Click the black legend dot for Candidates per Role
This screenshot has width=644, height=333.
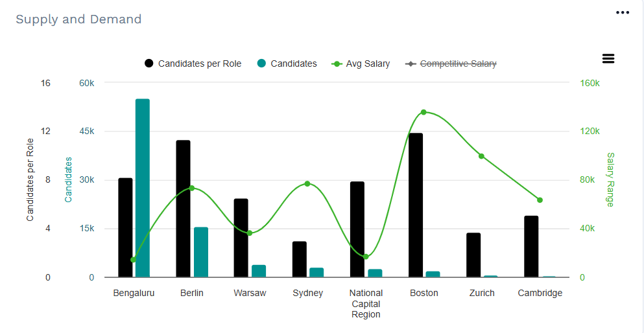pyautogui.click(x=149, y=63)
